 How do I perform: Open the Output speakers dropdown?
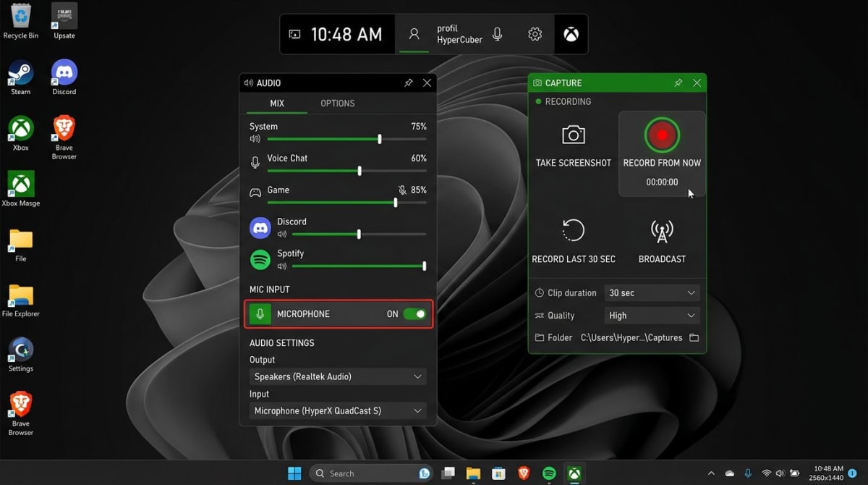338,376
